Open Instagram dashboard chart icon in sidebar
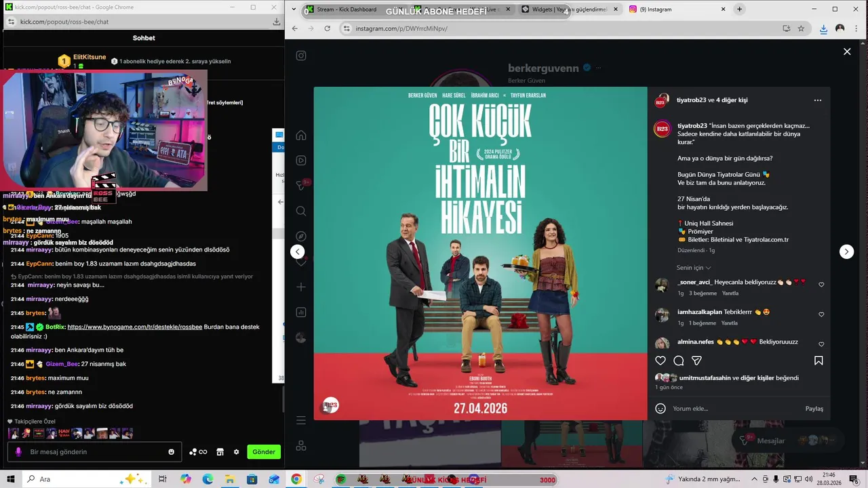 point(301,312)
